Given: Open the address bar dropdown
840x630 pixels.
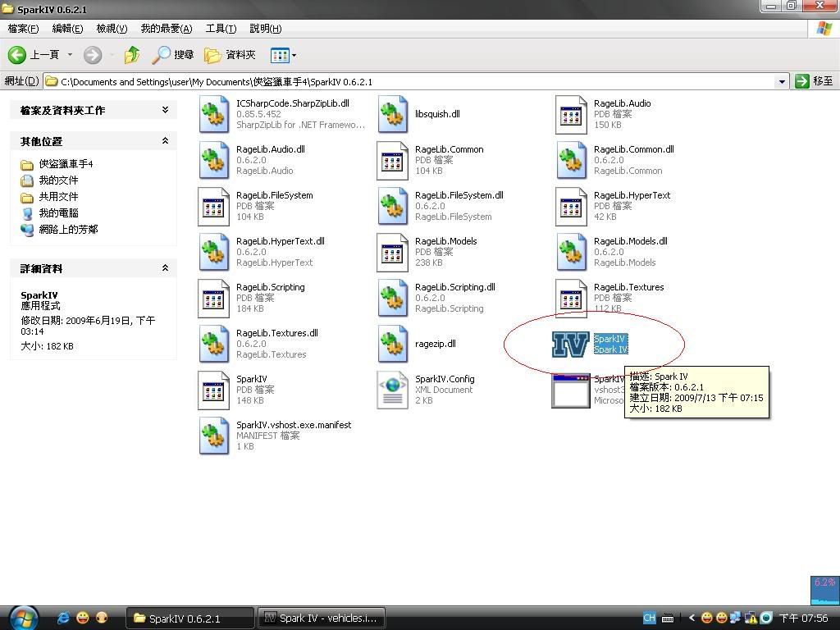Looking at the screenshot, I should [782, 81].
